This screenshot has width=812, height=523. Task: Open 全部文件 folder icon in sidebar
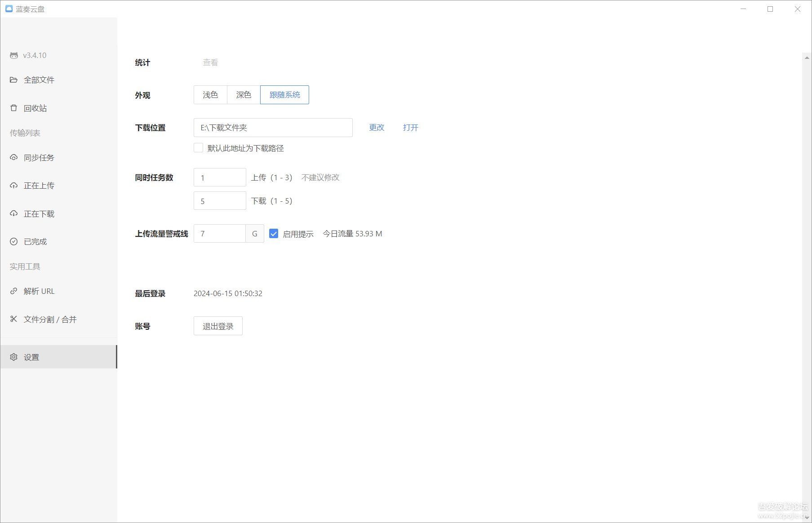[14, 80]
